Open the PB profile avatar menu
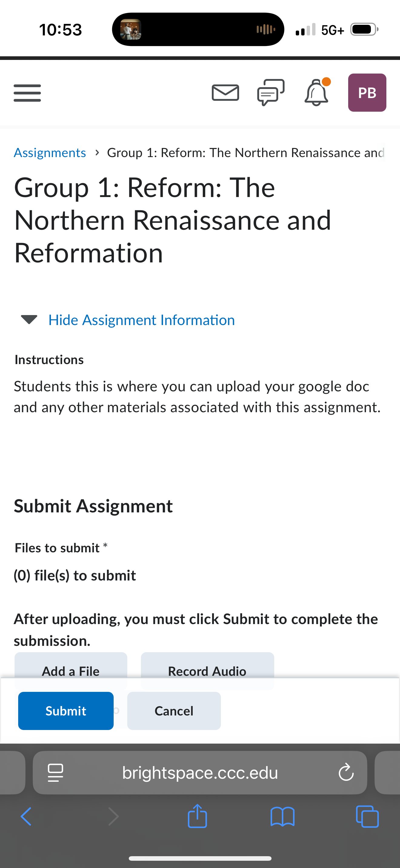Screen dimensions: 400x868 [x=367, y=93]
